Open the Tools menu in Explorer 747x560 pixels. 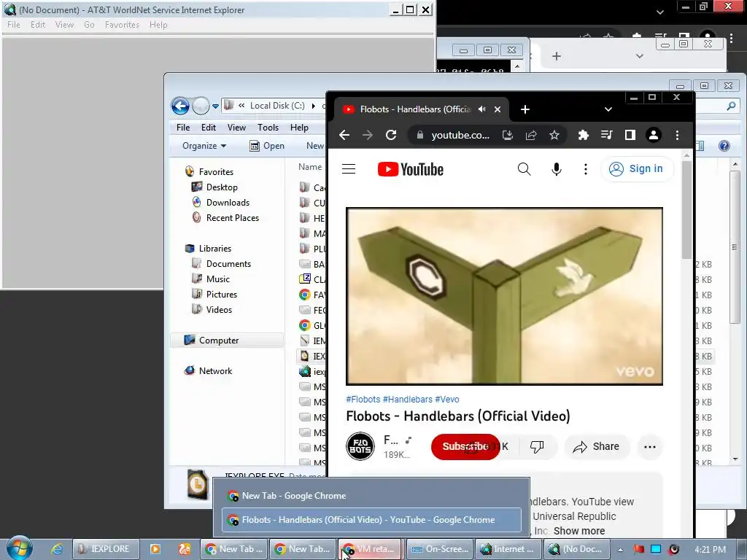coord(268,128)
